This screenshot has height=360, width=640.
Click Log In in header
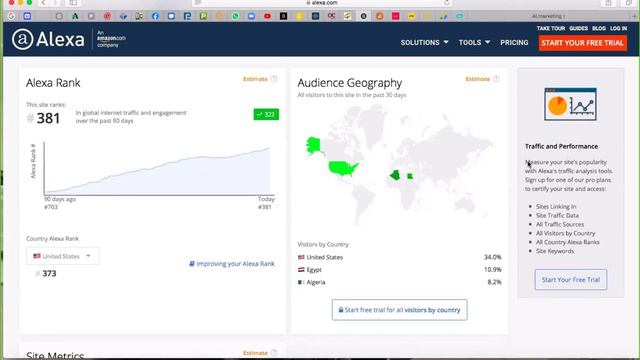pyautogui.click(x=618, y=28)
